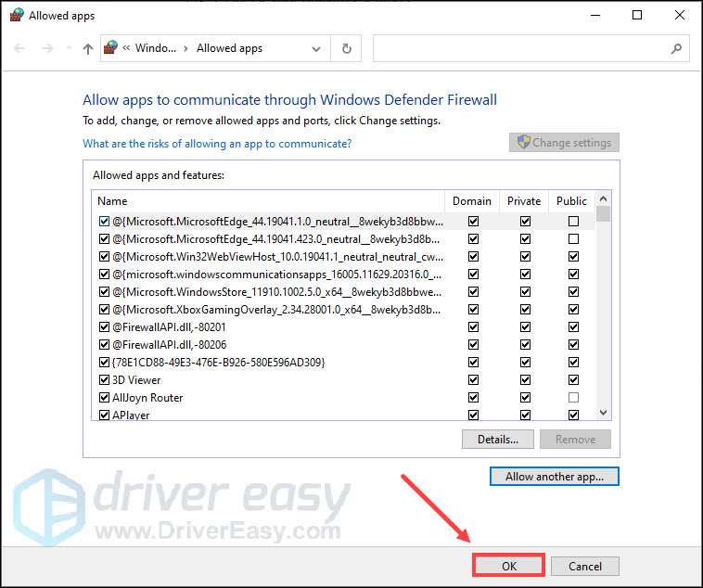This screenshot has height=588, width=703.
Task: Maximize the Allowed apps window
Action: coord(637,15)
